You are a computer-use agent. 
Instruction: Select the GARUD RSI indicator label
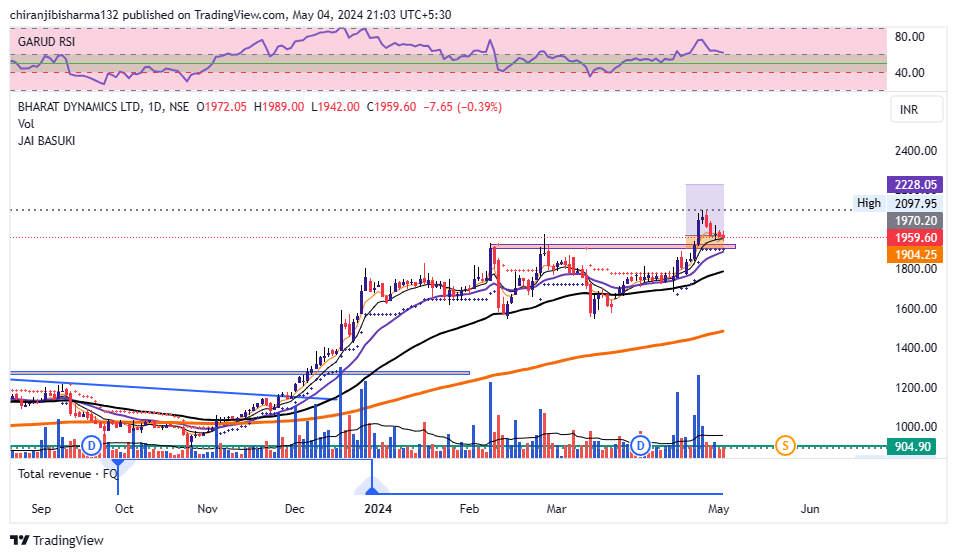(46, 42)
